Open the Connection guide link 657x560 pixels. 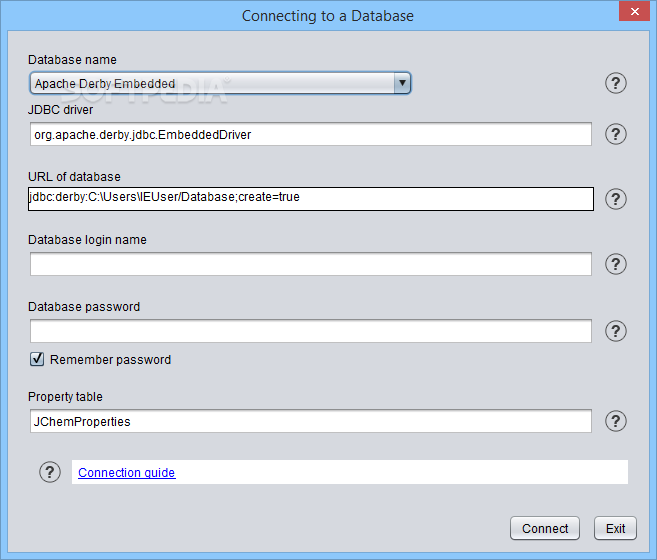127,472
